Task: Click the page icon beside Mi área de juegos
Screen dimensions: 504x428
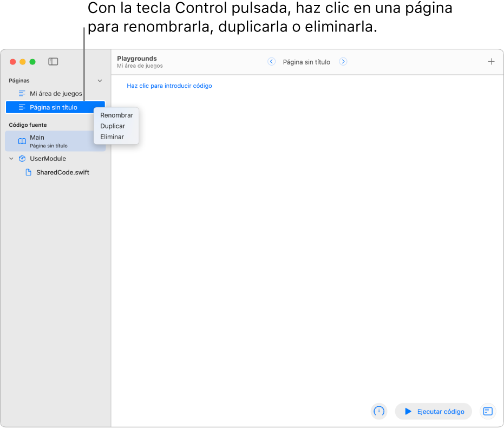Action: click(22, 94)
